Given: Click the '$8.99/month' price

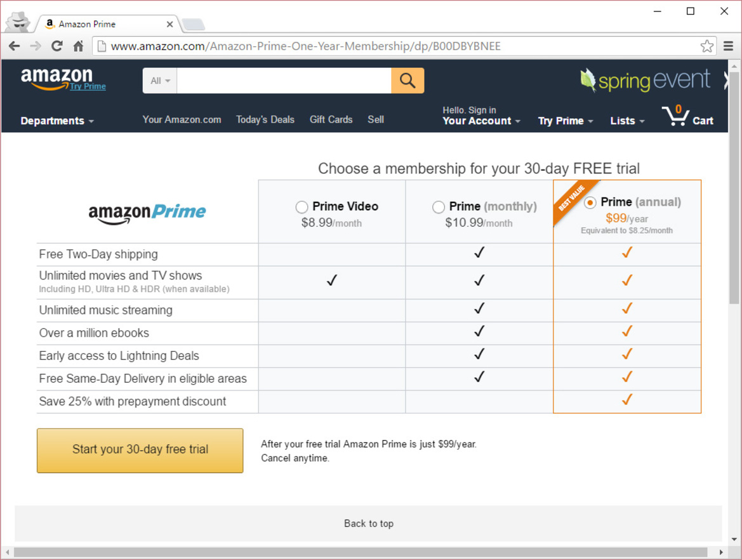Looking at the screenshot, I should [x=331, y=222].
